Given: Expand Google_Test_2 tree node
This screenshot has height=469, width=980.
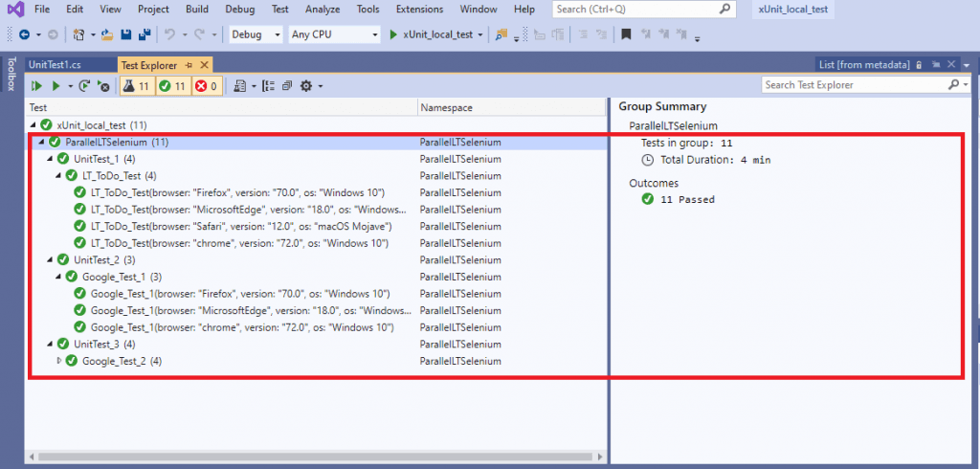Looking at the screenshot, I should point(59,361).
